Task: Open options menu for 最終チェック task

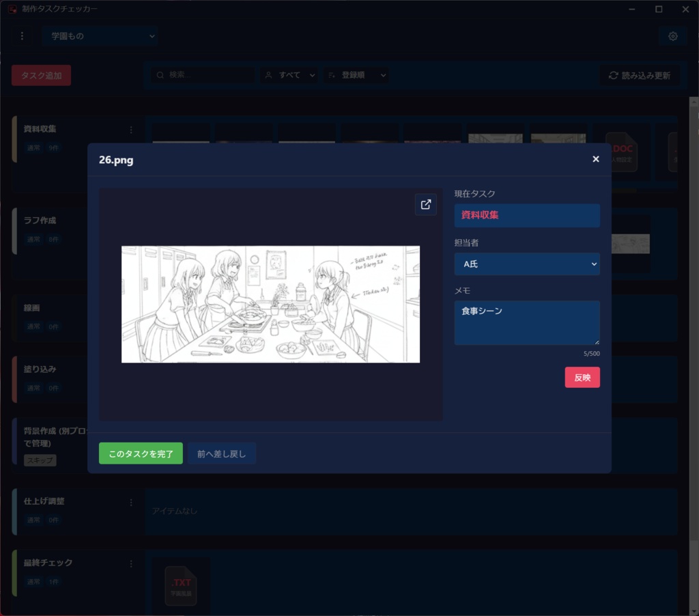Action: point(130,563)
